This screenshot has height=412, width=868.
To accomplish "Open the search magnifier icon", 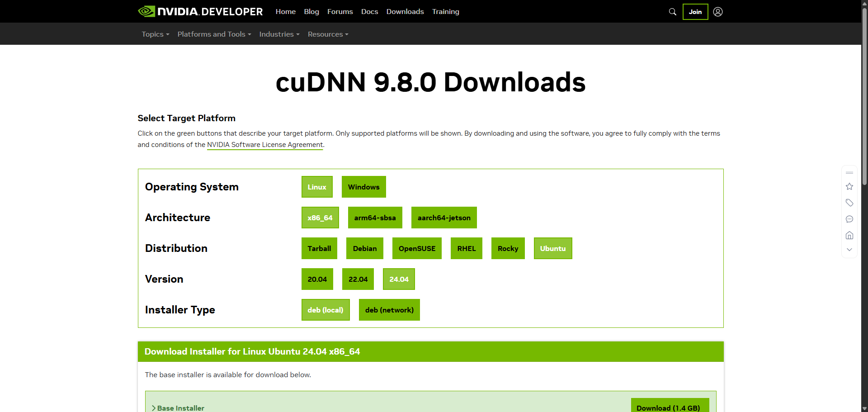I will point(673,12).
